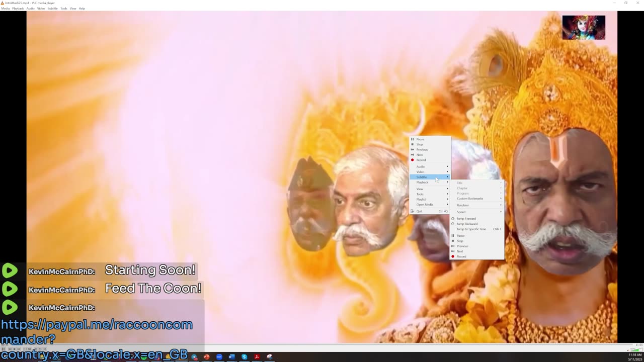Choose Jump to Specific Time
Screen dimensions: 644x362
pos(476,229)
